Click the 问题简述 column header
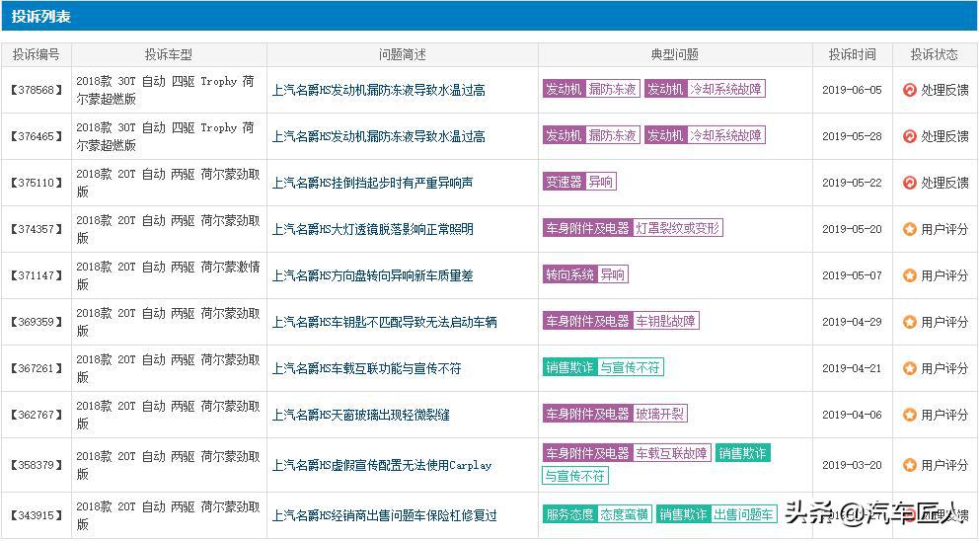Viewport: 980px width, 541px height. pos(402,55)
